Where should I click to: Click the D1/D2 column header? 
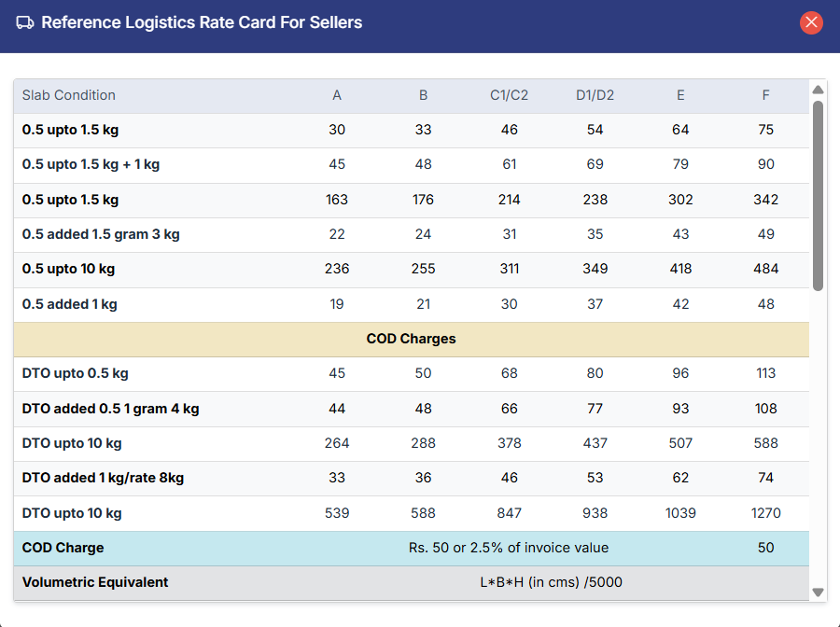pyautogui.click(x=595, y=95)
